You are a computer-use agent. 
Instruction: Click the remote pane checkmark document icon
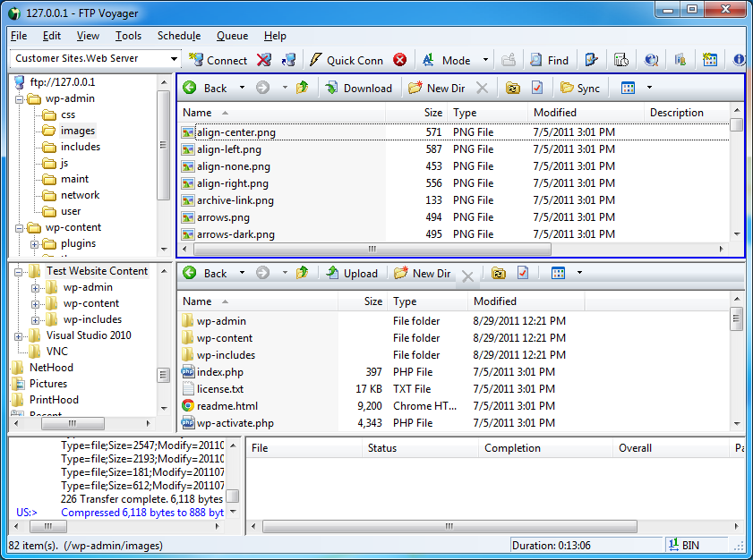[537, 88]
